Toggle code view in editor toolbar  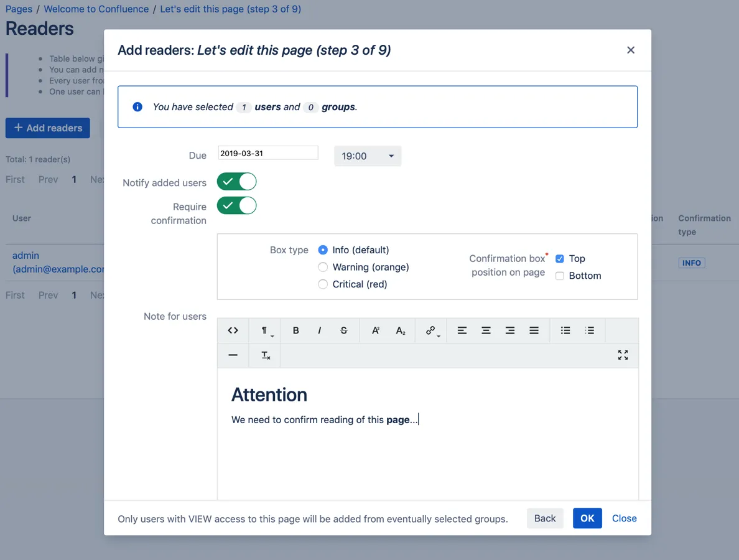coord(233,330)
